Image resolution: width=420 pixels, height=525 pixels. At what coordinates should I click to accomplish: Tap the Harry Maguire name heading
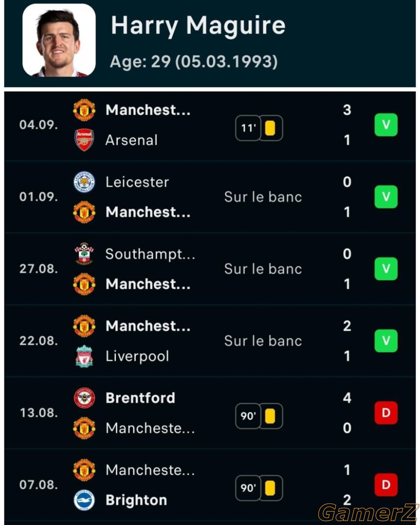(198, 25)
